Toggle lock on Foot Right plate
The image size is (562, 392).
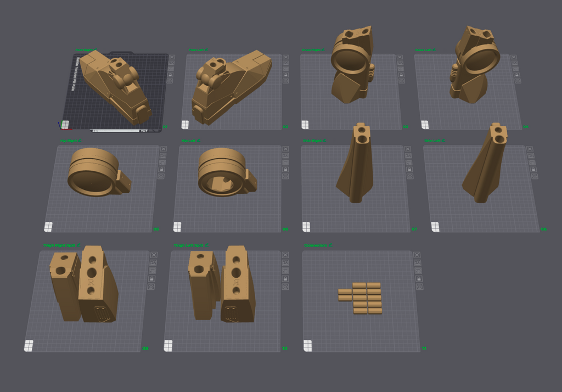[170, 75]
